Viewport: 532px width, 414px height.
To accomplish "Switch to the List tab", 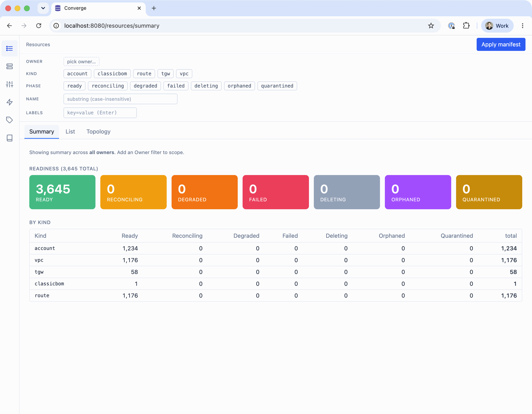I will (70, 131).
